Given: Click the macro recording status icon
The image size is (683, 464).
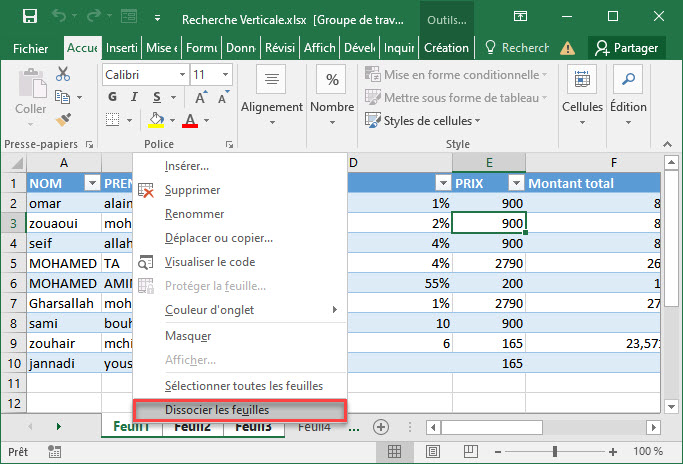Looking at the screenshot, I should pyautogui.click(x=54, y=452).
